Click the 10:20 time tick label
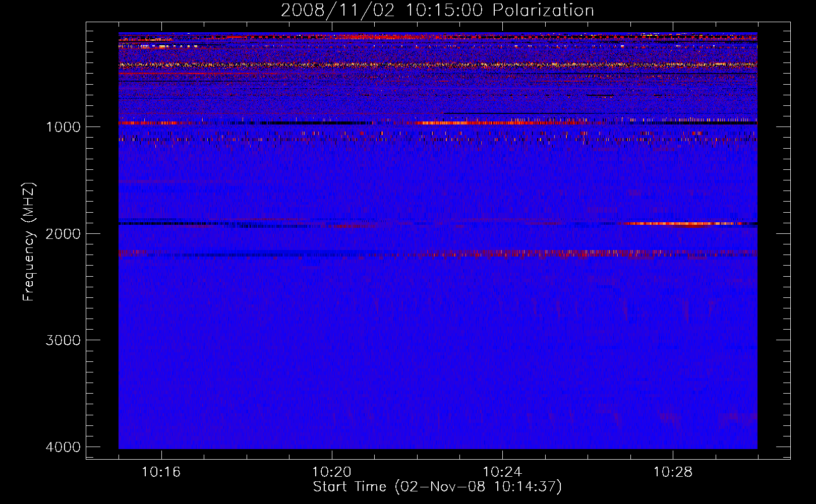This screenshot has height=504, width=816. pos(332,472)
